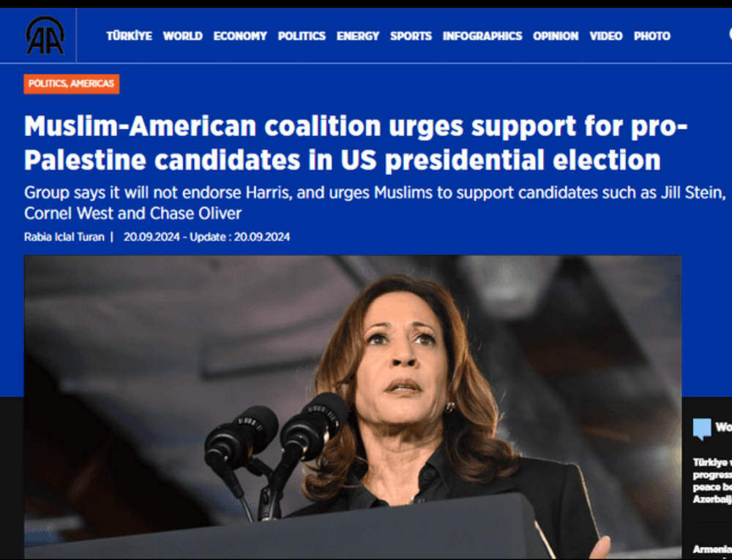Go to the OPINION section

[556, 36]
